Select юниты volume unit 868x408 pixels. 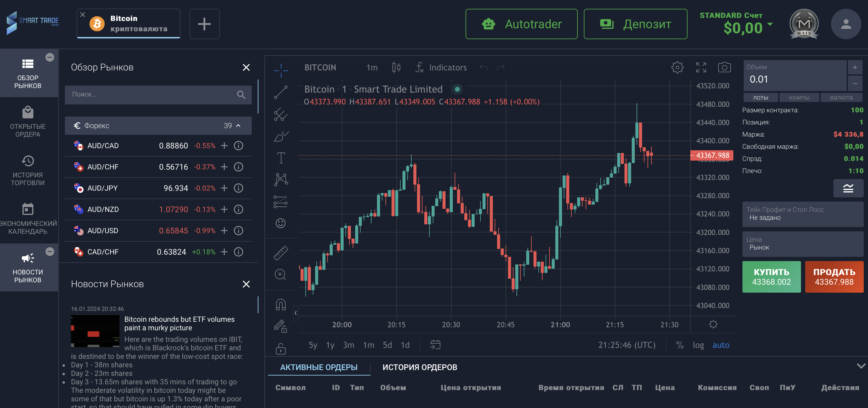tap(799, 97)
